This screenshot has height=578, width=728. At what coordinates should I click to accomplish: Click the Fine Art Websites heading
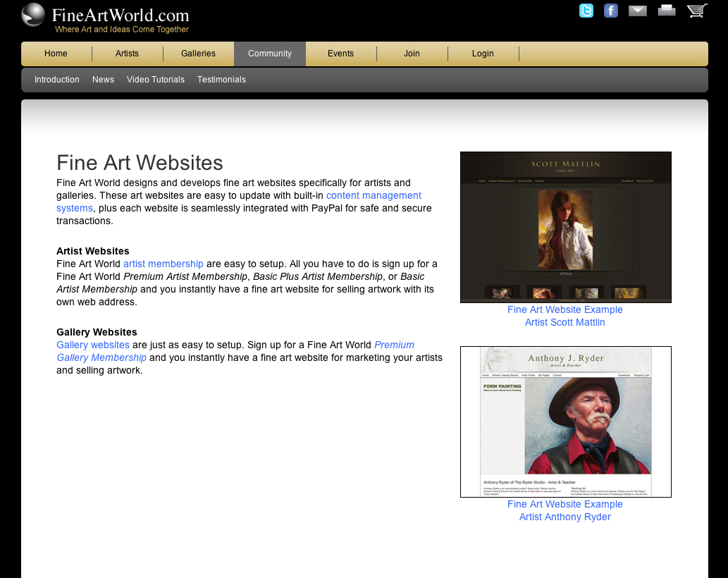click(140, 163)
